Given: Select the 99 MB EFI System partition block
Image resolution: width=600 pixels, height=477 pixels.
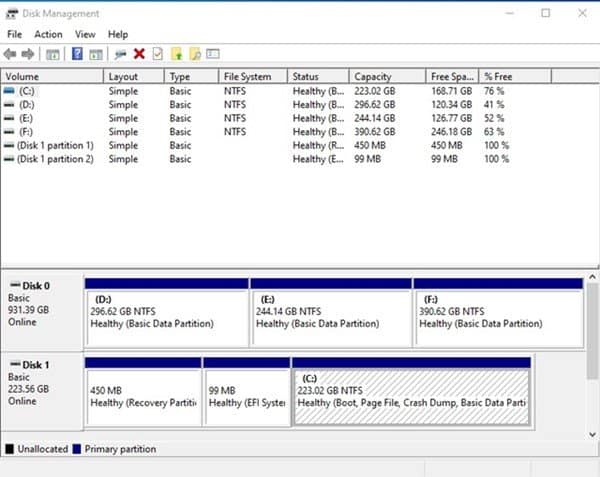Looking at the screenshot, I should (247, 392).
